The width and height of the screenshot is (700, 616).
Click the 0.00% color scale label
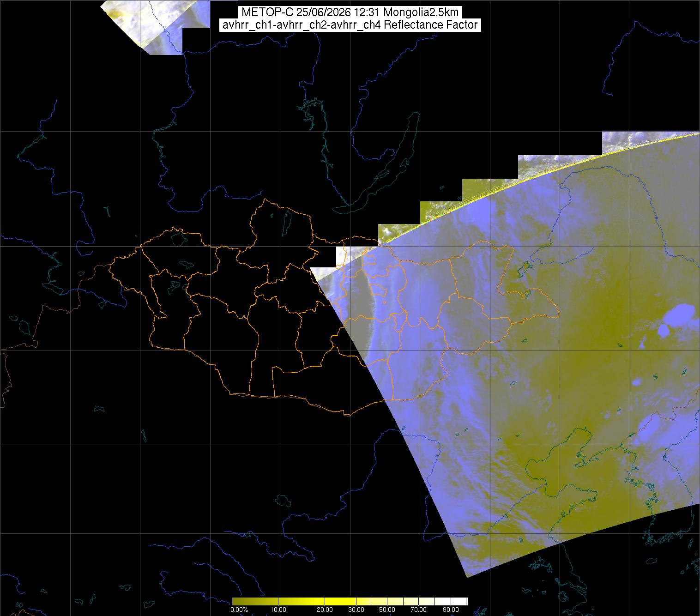click(239, 610)
